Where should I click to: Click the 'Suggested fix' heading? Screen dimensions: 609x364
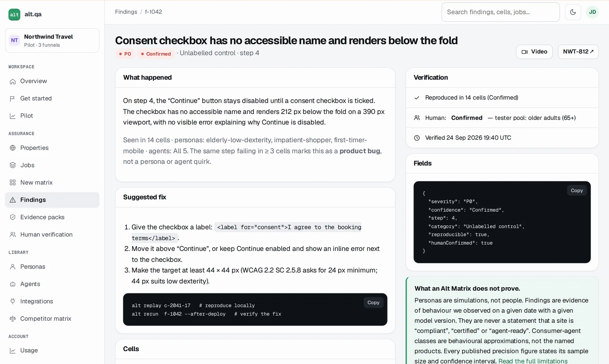pos(145,197)
